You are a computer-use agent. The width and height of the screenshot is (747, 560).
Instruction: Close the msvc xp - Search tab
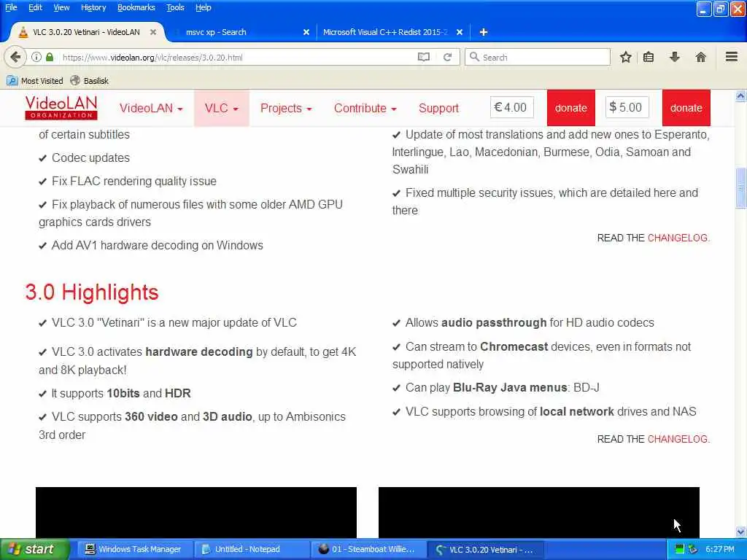point(306,32)
